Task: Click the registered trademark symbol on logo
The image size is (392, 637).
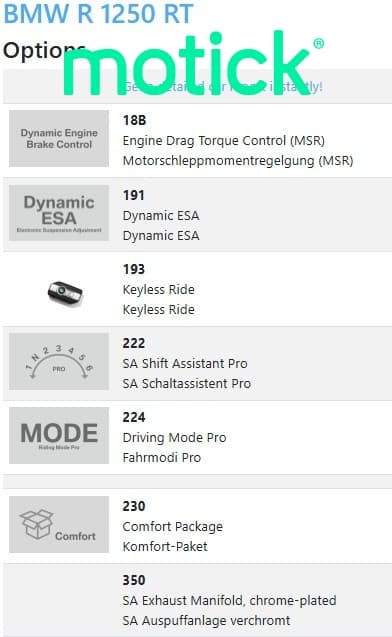Action: [319, 43]
